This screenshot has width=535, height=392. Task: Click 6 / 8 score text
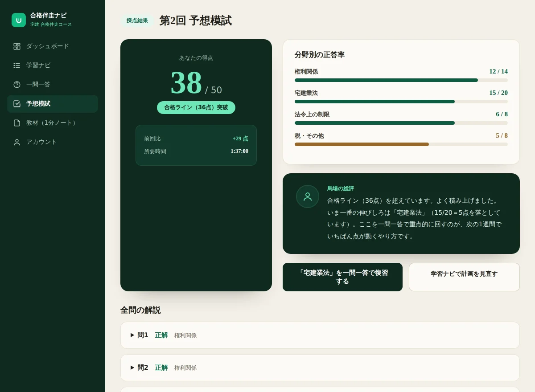pyautogui.click(x=502, y=114)
